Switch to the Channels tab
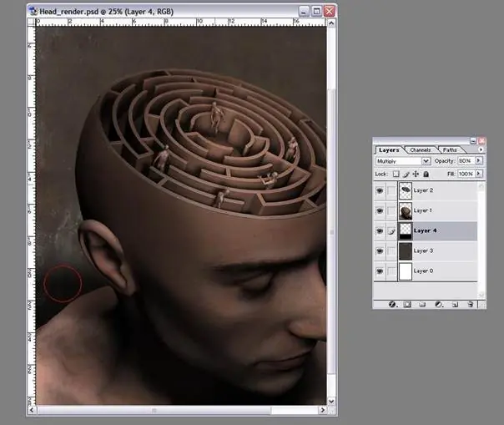This screenshot has width=504, height=425. tap(421, 149)
